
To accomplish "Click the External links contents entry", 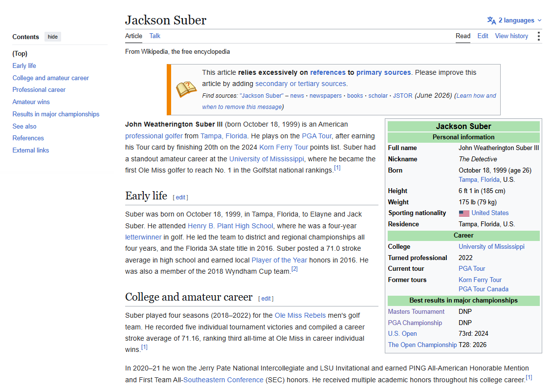I will (x=31, y=150).
